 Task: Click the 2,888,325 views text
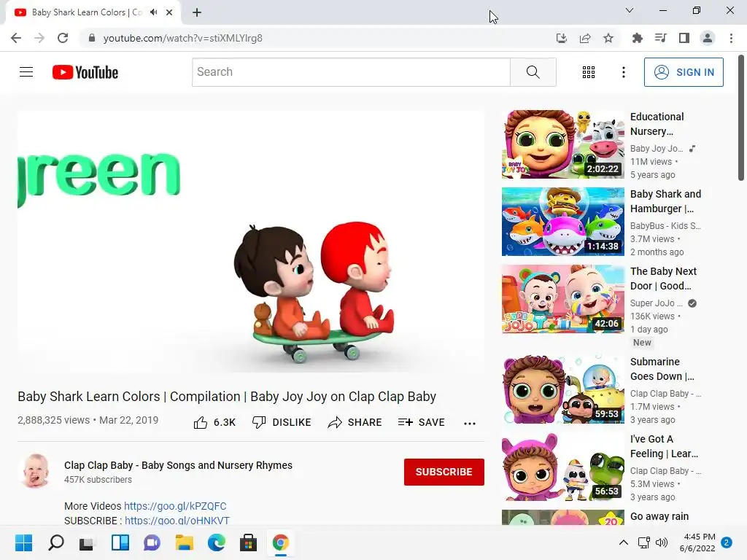[53, 420]
